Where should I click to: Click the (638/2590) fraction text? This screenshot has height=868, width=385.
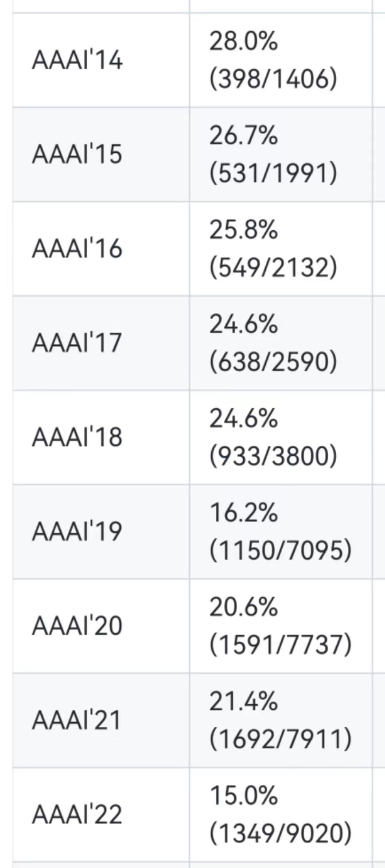[x=273, y=361]
